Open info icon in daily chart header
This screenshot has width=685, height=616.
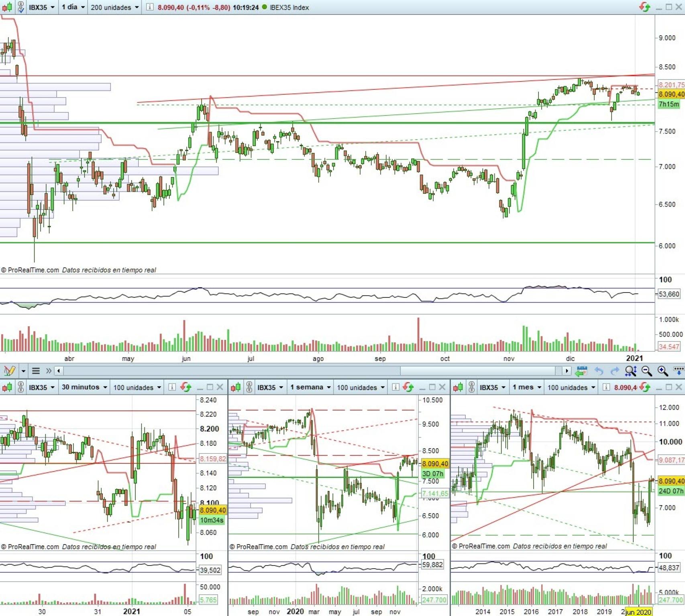pyautogui.click(x=149, y=7)
